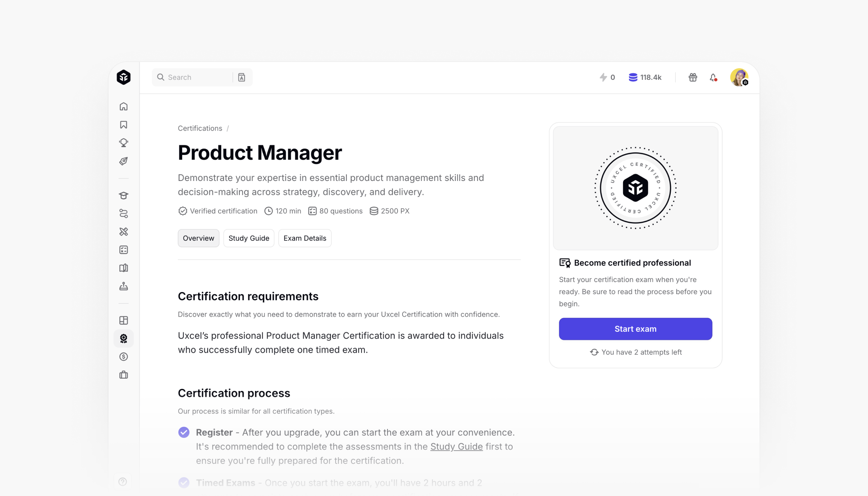Switch to the Exam Details tab
This screenshot has width=868, height=496.
[x=305, y=238]
